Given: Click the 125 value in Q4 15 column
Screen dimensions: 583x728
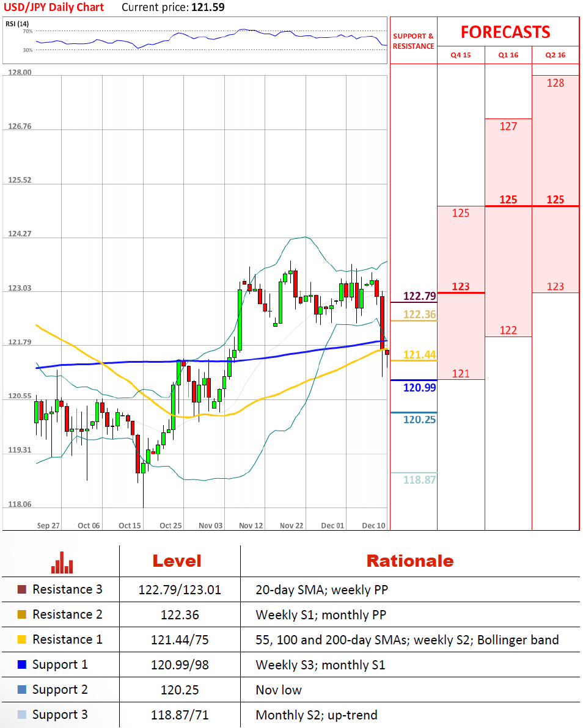Looking at the screenshot, I should tap(461, 213).
